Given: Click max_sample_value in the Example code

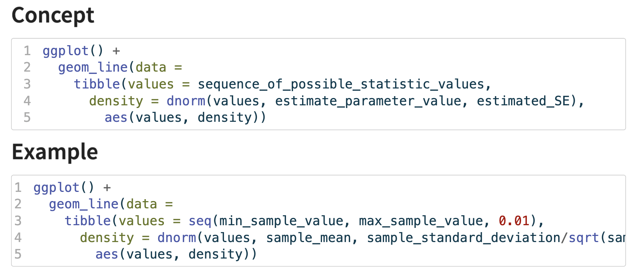Looking at the screenshot, I should [x=421, y=221].
